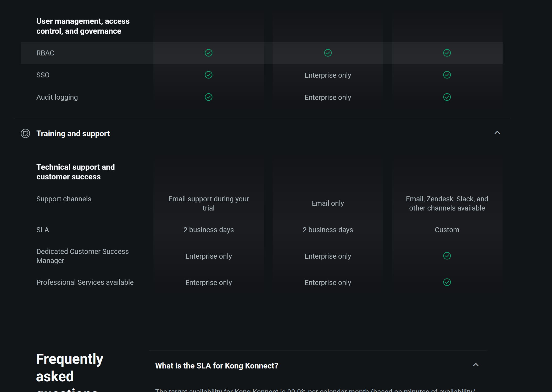Collapse the SLA for Kong Konnect FAQ chevron

coord(476,365)
